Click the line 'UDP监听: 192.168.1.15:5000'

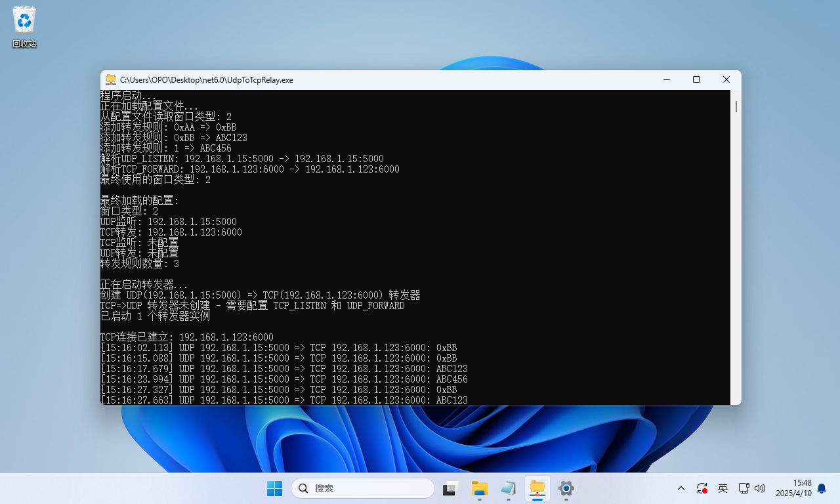coord(169,222)
